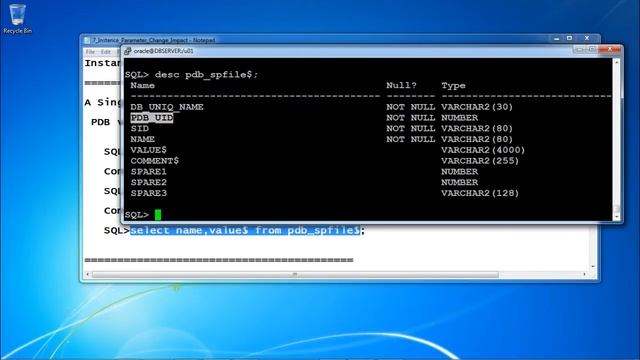Viewport: 640px width, 360px height.
Task: Click the VARCHAR2(4000) type value
Action: click(483, 150)
